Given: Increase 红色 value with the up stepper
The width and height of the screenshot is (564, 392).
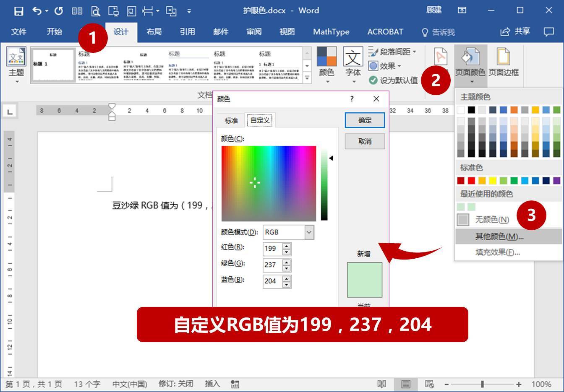Looking at the screenshot, I should point(287,246).
